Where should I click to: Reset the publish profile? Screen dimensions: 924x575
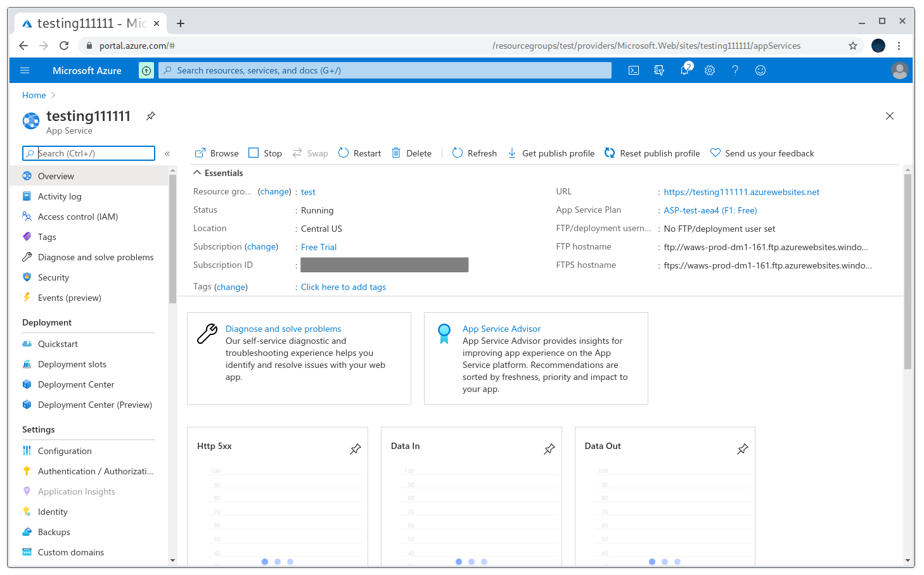click(x=653, y=153)
